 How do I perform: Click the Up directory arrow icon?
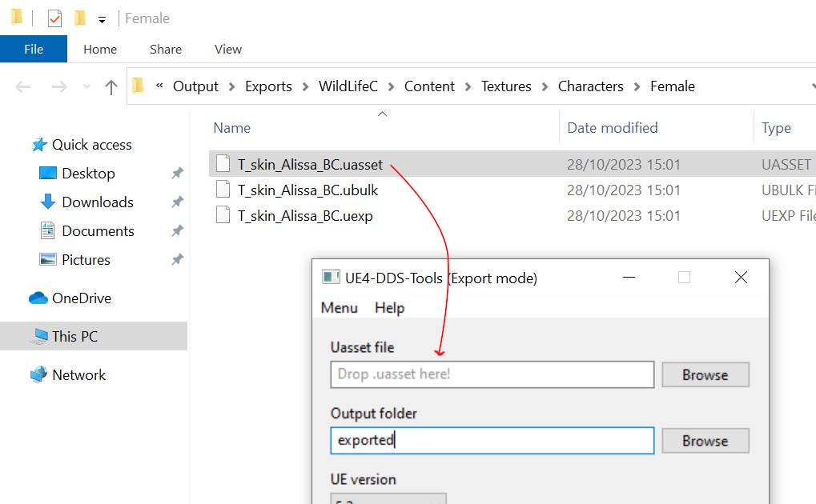(111, 87)
